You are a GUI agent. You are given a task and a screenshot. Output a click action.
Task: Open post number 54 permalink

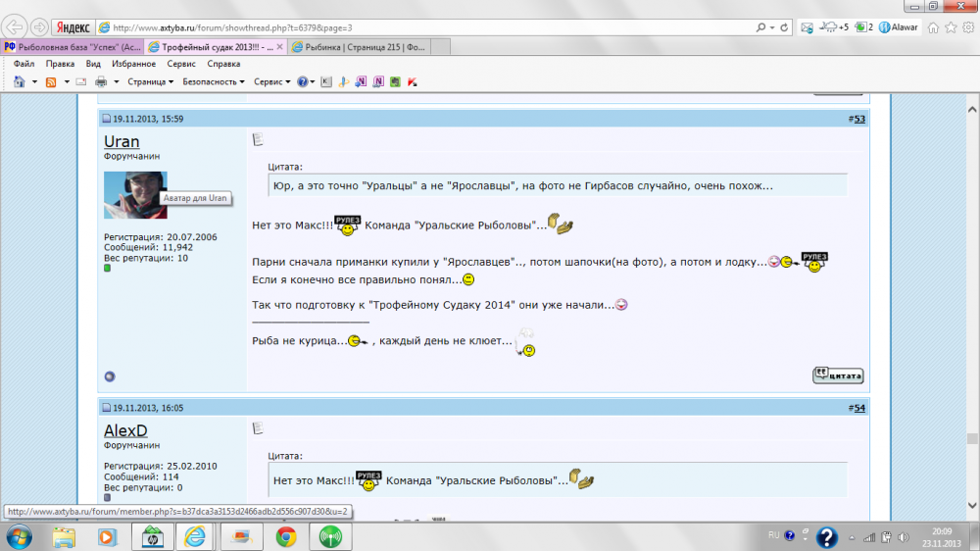point(858,408)
